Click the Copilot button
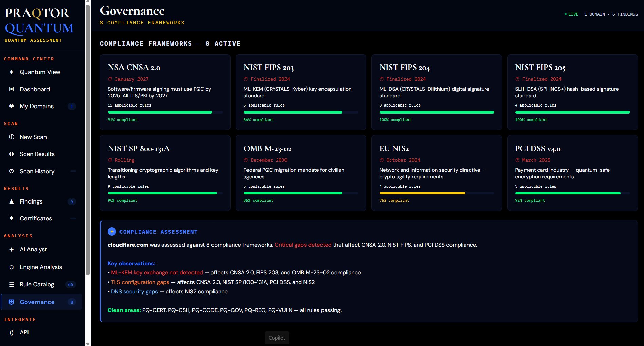Screen dimensions: 644x346 (x=277, y=338)
